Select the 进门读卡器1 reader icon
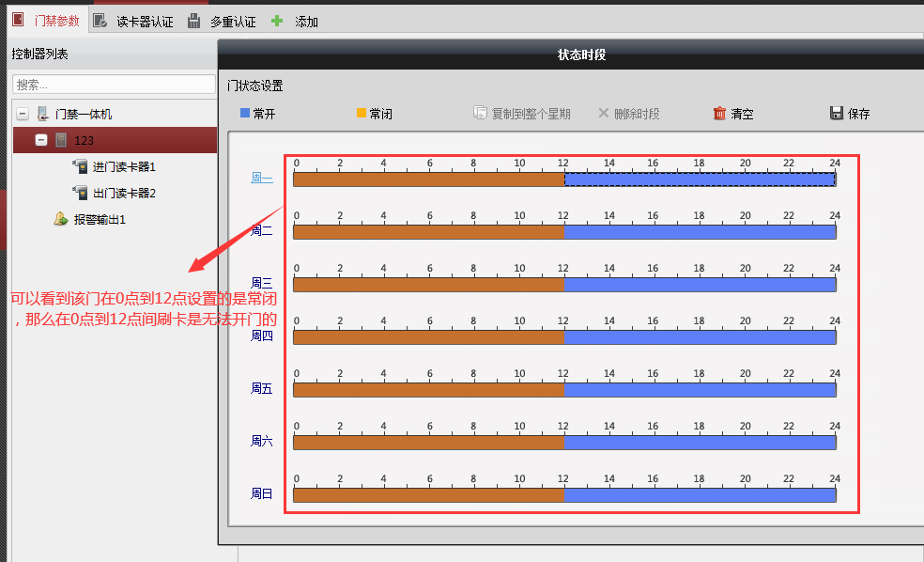The height and width of the screenshot is (562, 924). pyautogui.click(x=80, y=166)
